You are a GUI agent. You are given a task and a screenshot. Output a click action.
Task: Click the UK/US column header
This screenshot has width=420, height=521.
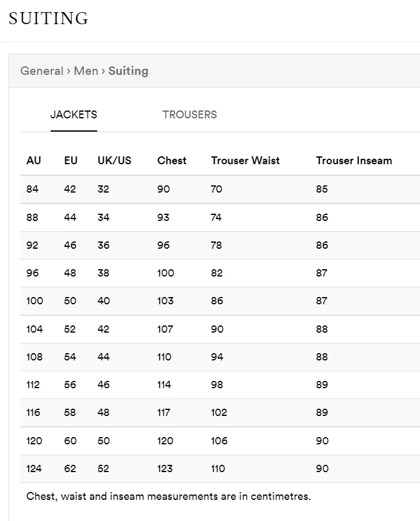114,161
